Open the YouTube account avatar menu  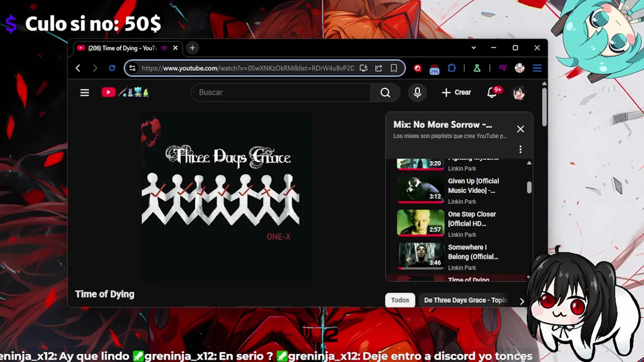pos(519,93)
